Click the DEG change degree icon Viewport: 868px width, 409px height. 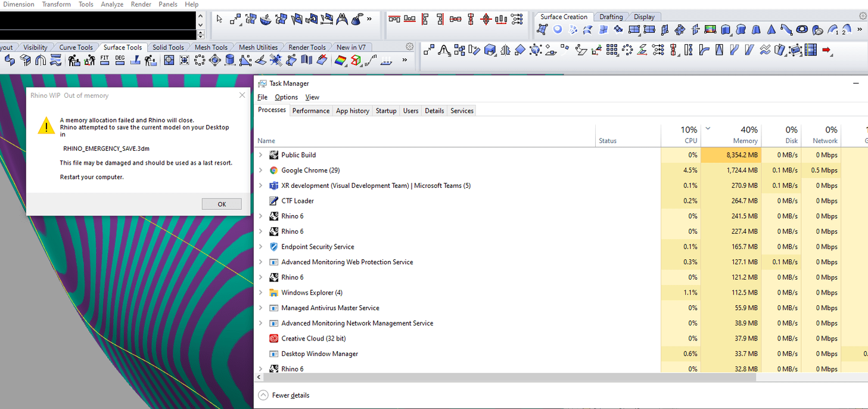(x=120, y=60)
